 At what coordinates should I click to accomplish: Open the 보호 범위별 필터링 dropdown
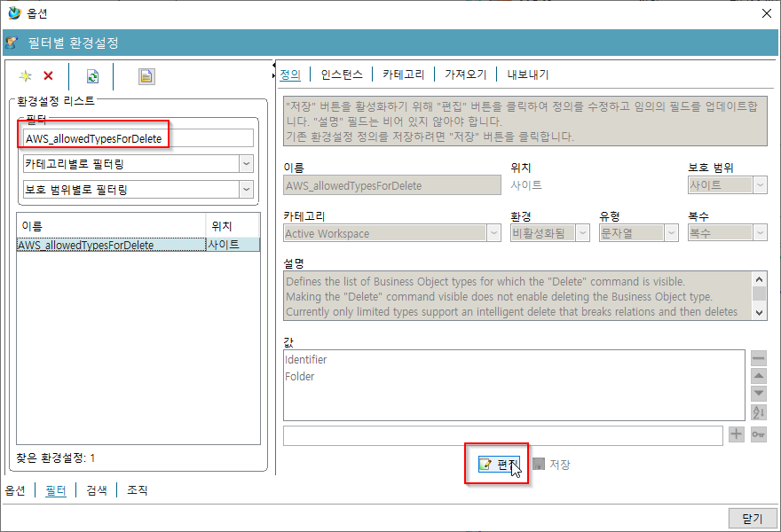point(245,189)
